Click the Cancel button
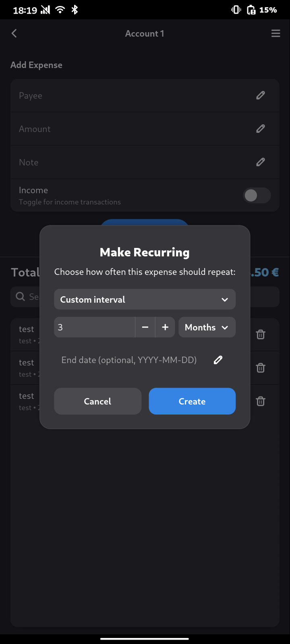The image size is (290, 644). tap(97, 401)
